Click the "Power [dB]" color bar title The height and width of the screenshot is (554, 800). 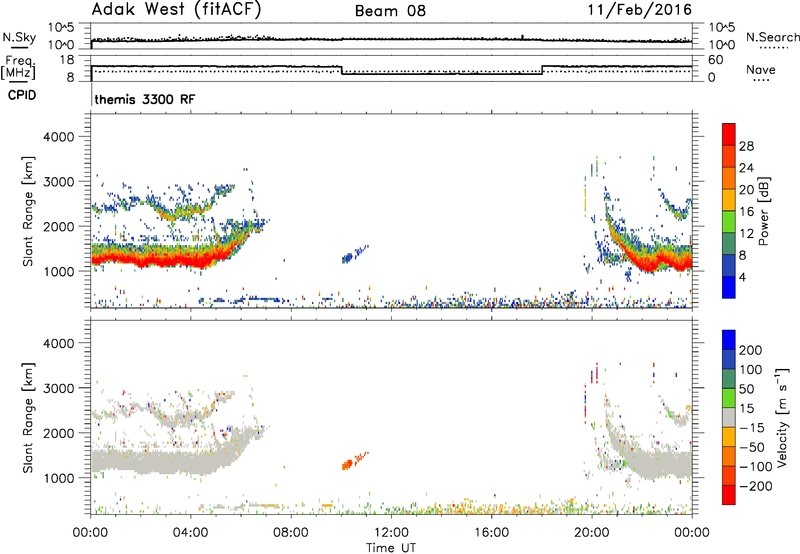click(763, 211)
